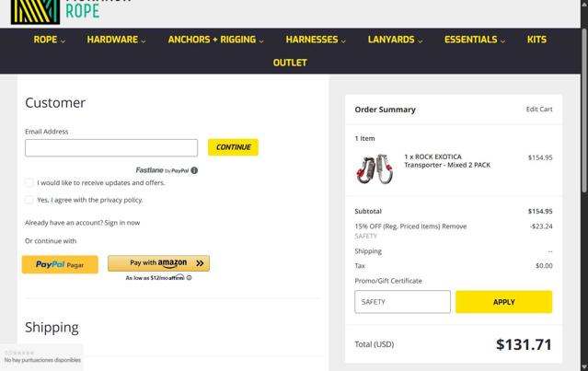Focus the Email Address field
The width and height of the screenshot is (588, 371).
pyautogui.click(x=111, y=148)
